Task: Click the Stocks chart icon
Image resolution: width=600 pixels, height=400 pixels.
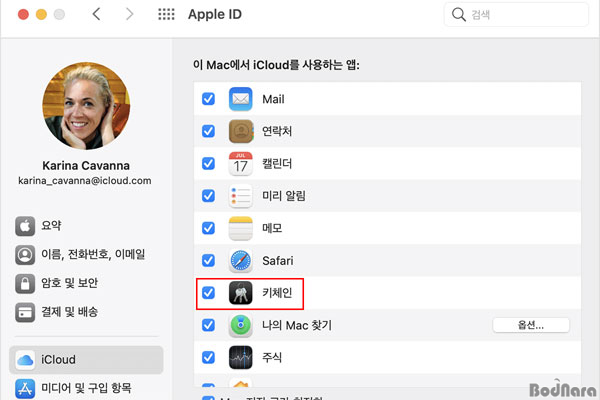Action: click(x=241, y=358)
